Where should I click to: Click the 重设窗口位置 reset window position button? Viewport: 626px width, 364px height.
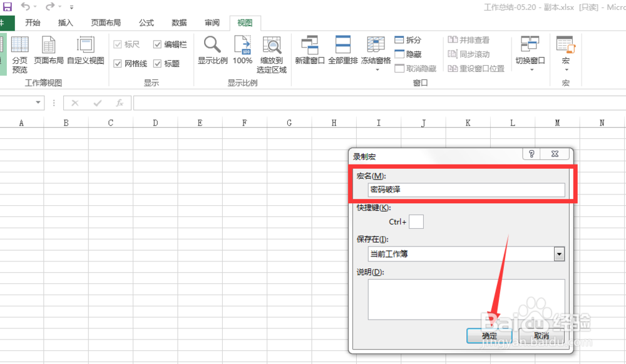[476, 69]
